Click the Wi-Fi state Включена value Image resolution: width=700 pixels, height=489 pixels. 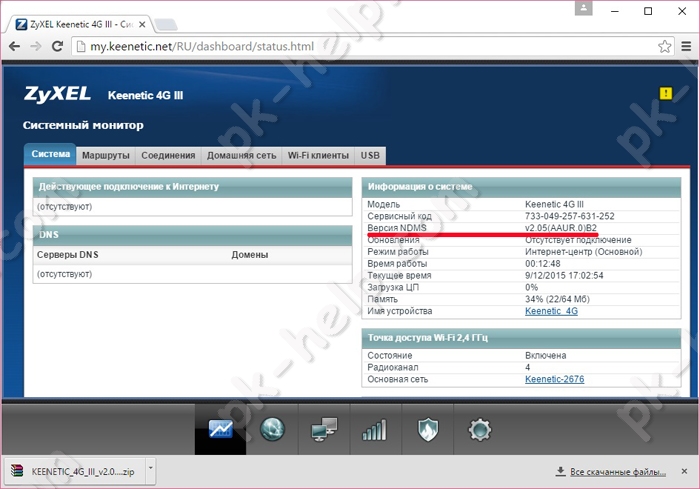546,355
